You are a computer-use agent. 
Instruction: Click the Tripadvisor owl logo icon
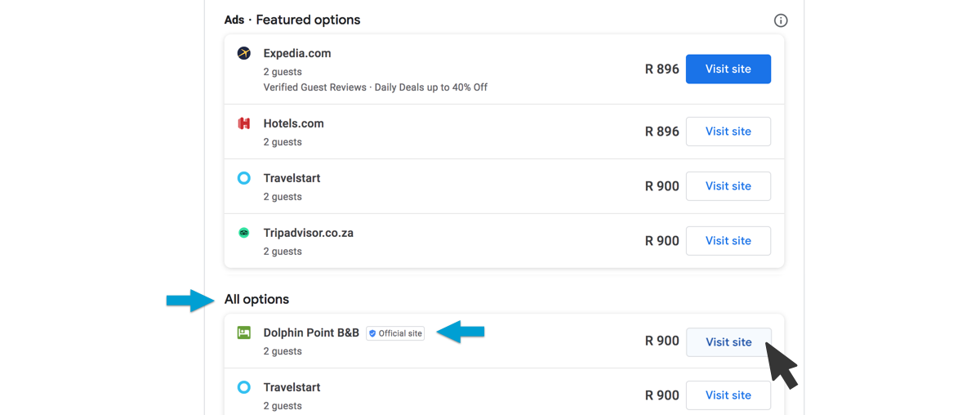243,233
